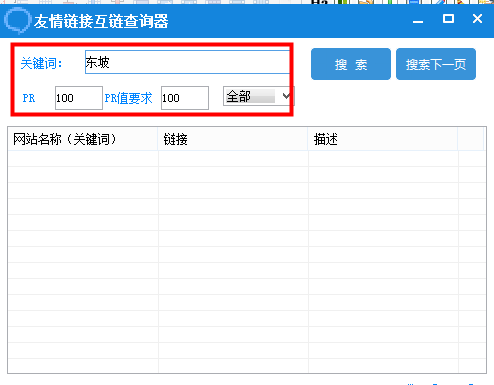Screen dimensions: 494x385
Task: Click the 搜索下一页 next page button
Action: point(436,64)
